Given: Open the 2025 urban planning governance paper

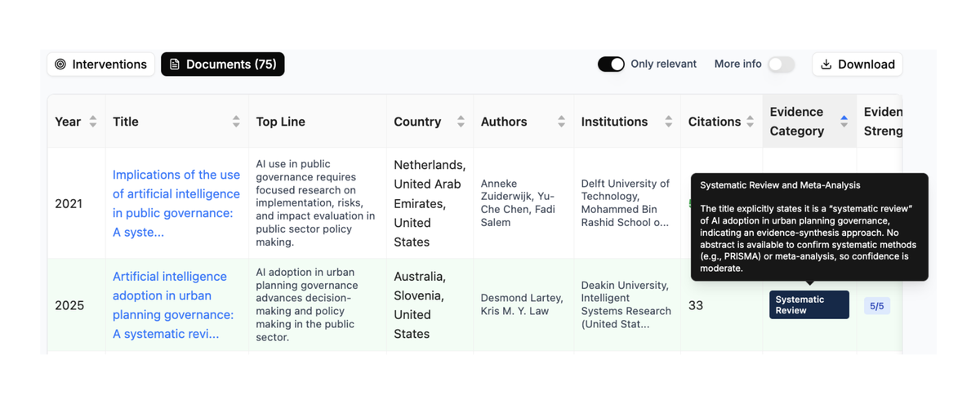Looking at the screenshot, I should (173, 305).
